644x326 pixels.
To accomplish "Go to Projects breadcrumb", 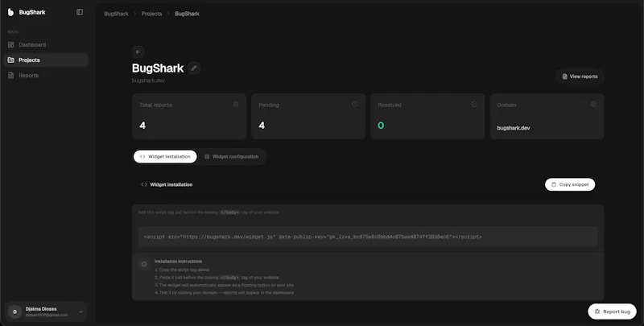I will coord(151,14).
